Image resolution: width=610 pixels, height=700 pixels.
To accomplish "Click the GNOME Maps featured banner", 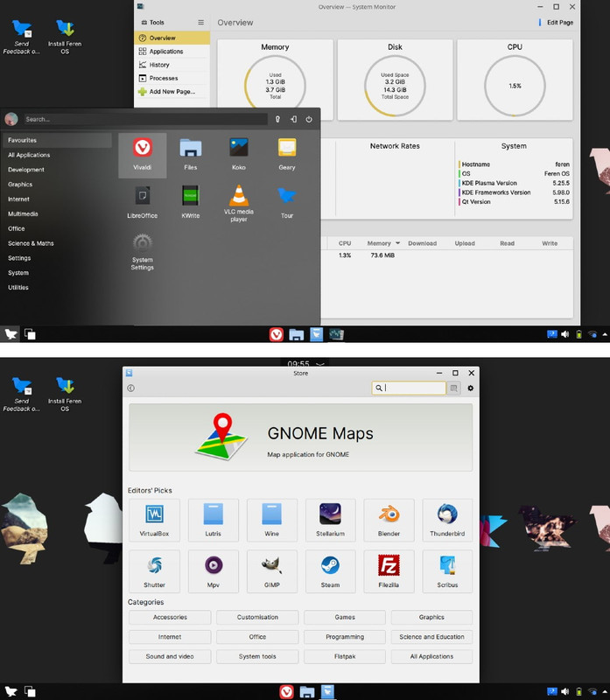I will coord(300,437).
